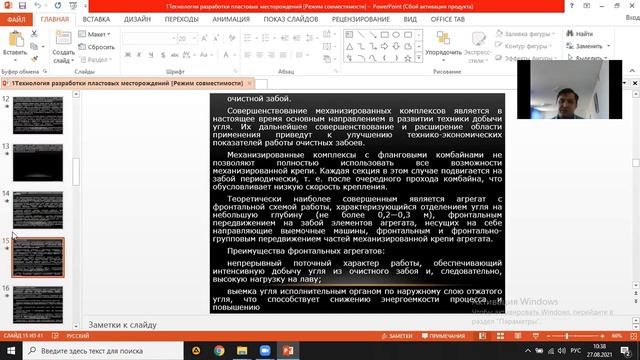Screen dimensions: 640x360
Task: Click the Redo/Repeat icon
Action: [58, 6]
